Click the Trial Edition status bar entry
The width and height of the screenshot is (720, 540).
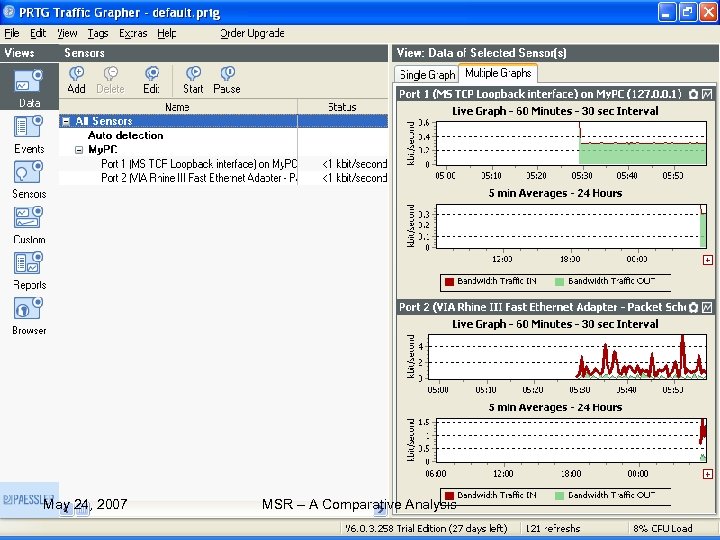426,529
